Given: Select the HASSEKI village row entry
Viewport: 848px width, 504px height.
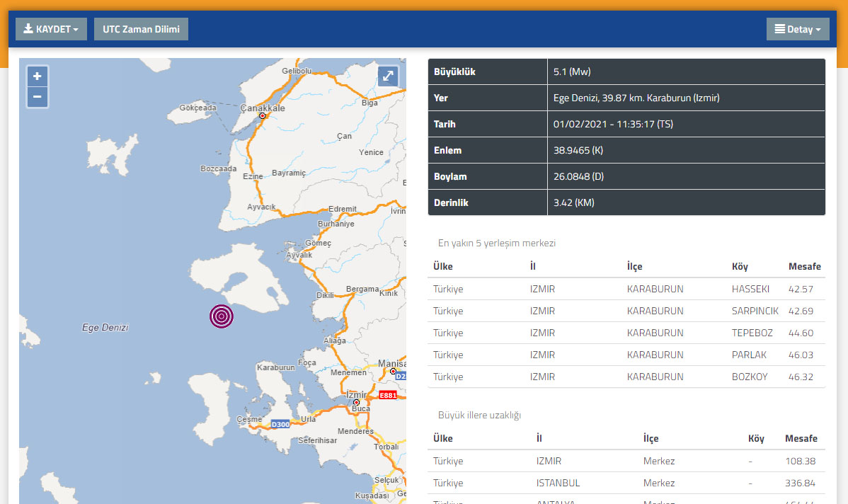Looking at the screenshot, I should (x=750, y=289).
